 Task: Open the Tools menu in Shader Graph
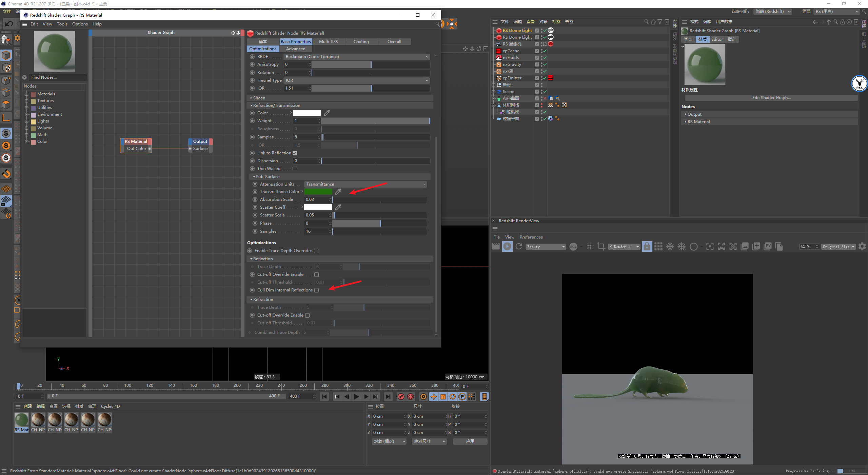[x=62, y=24]
